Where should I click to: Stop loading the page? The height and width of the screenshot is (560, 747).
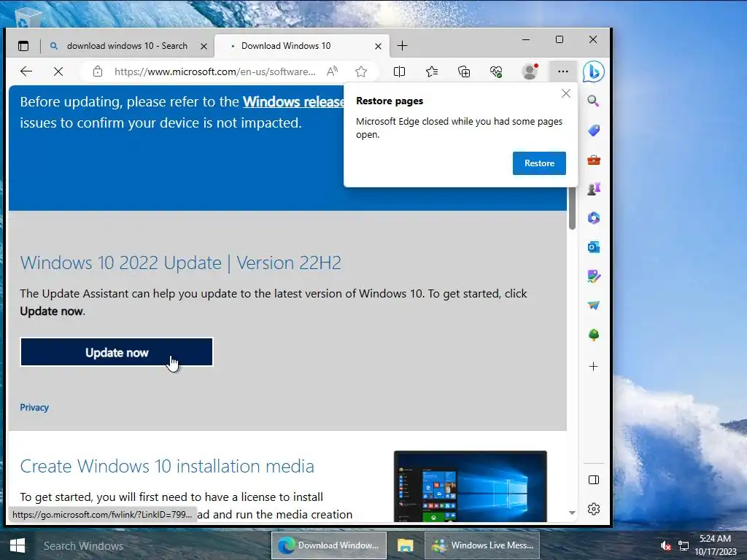pyautogui.click(x=58, y=71)
